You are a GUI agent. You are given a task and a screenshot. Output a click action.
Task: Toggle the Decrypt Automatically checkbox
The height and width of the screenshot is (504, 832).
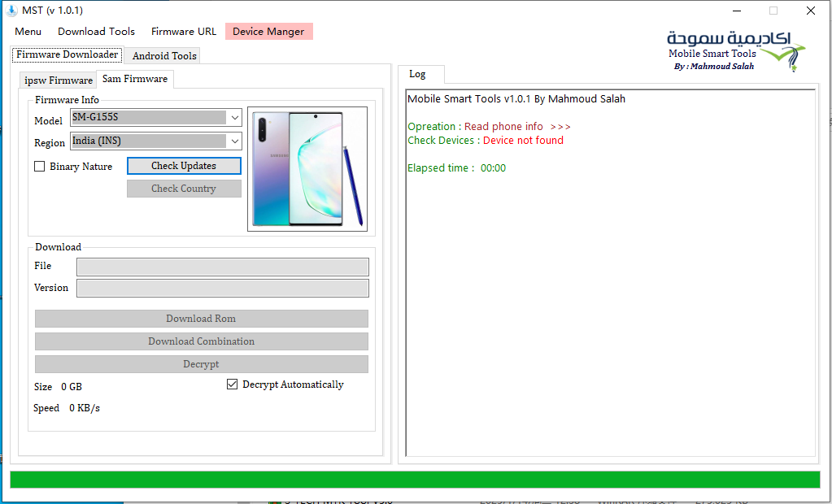(232, 385)
